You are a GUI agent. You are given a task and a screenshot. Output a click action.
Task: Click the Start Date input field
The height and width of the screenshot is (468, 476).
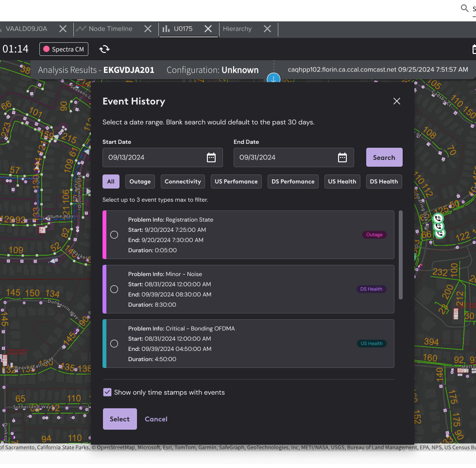point(162,157)
